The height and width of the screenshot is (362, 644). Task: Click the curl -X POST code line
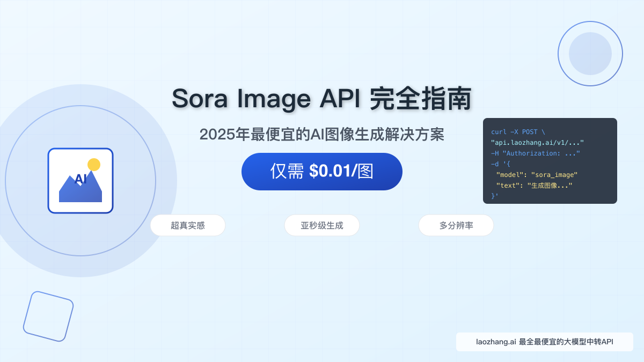point(518,132)
